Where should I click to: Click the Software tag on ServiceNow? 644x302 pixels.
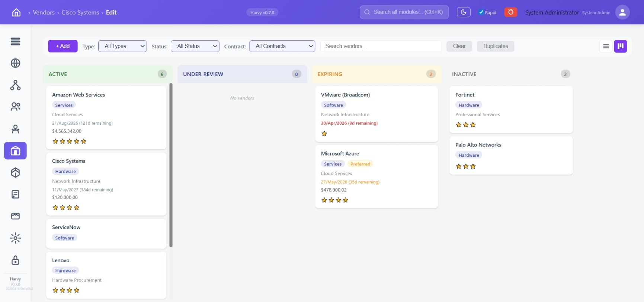click(x=65, y=238)
